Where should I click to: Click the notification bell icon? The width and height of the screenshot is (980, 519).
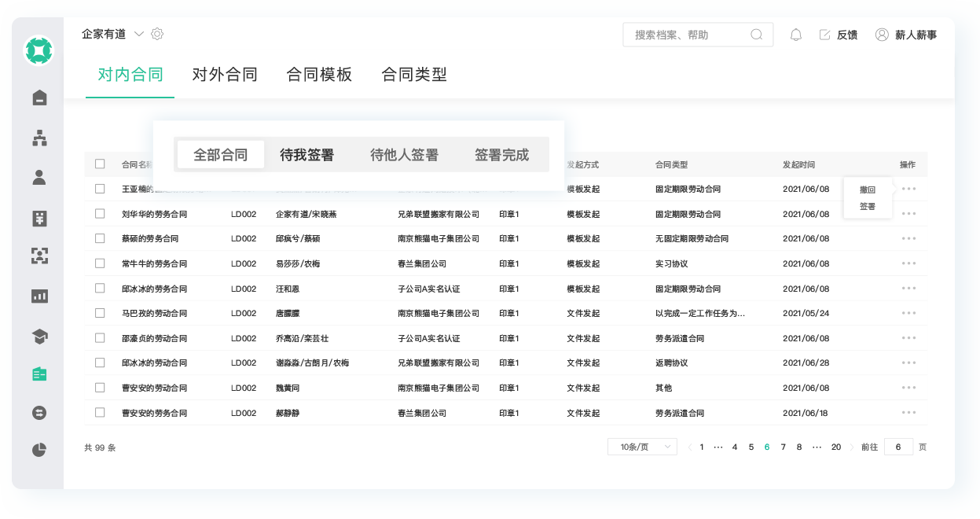(795, 34)
